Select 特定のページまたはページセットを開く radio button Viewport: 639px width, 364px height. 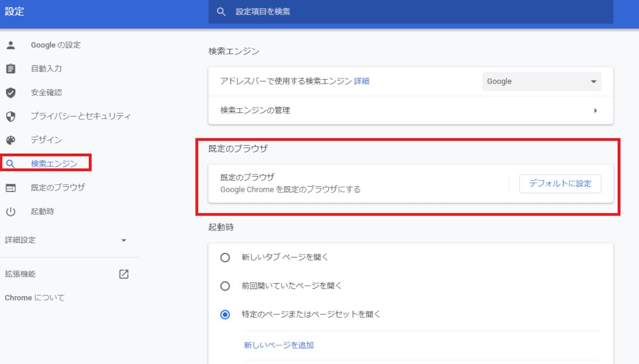(x=225, y=315)
